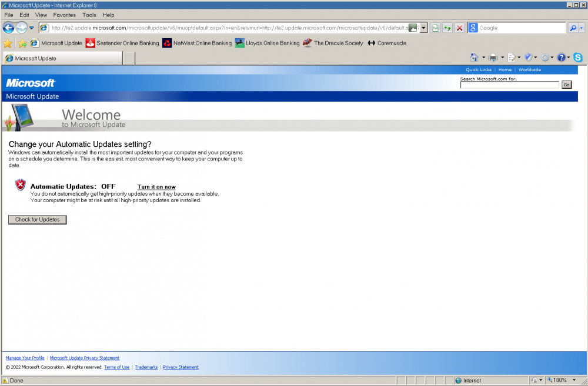Click the Search Microsoft.com text field
Screen dimensions: 588x386
point(509,85)
